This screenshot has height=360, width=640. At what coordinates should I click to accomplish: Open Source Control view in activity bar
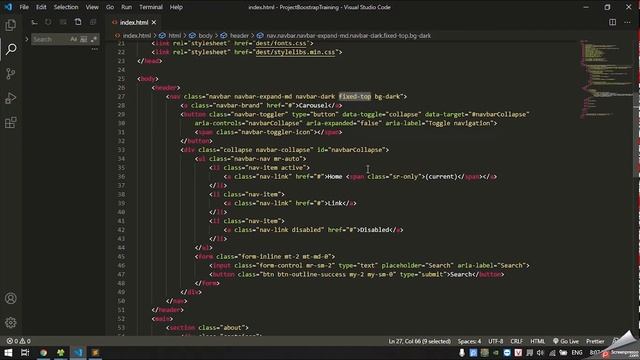click(x=11, y=73)
